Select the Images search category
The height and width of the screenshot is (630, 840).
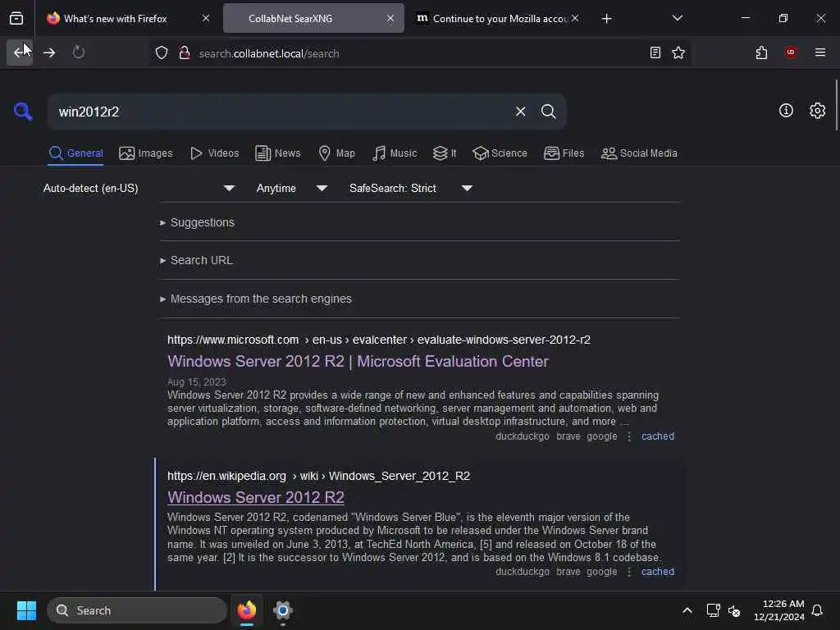[146, 153]
